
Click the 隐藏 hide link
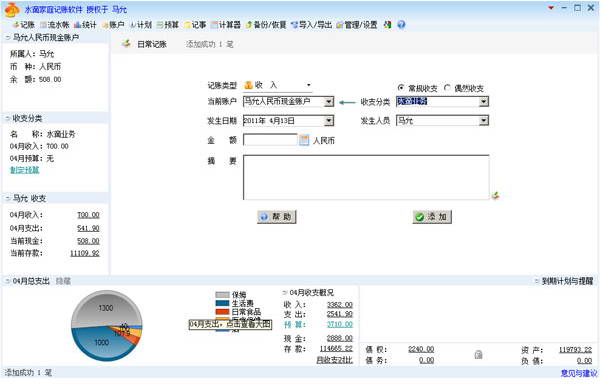63,281
